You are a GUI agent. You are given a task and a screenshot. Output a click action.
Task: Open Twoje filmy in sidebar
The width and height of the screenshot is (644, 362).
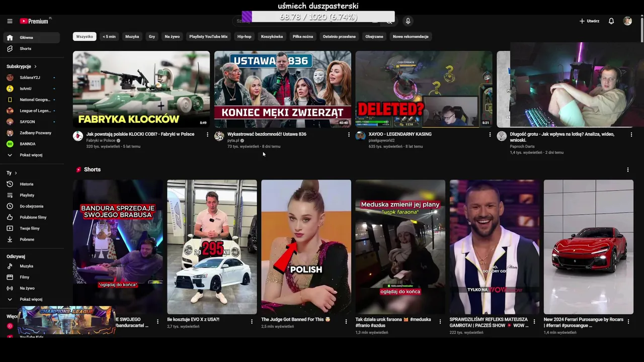[x=31, y=228]
